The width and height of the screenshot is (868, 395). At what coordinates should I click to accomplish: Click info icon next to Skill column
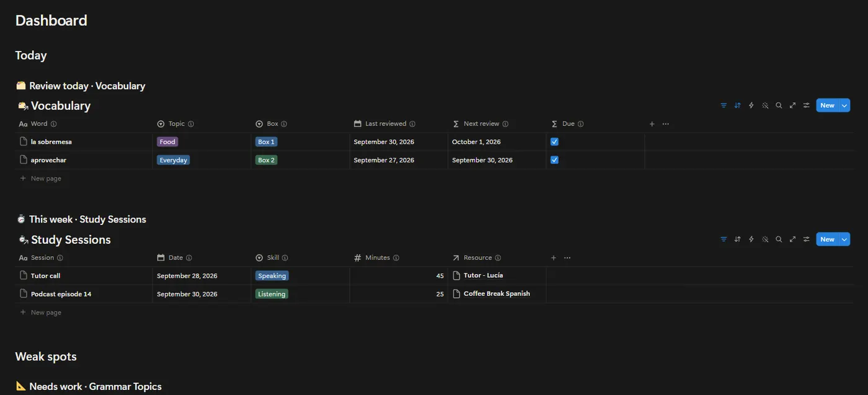pos(285,258)
